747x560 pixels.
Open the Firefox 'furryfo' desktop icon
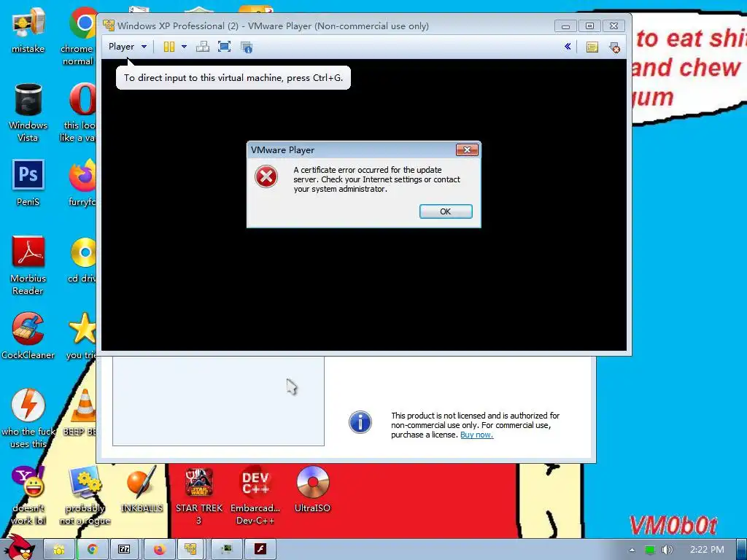point(82,183)
